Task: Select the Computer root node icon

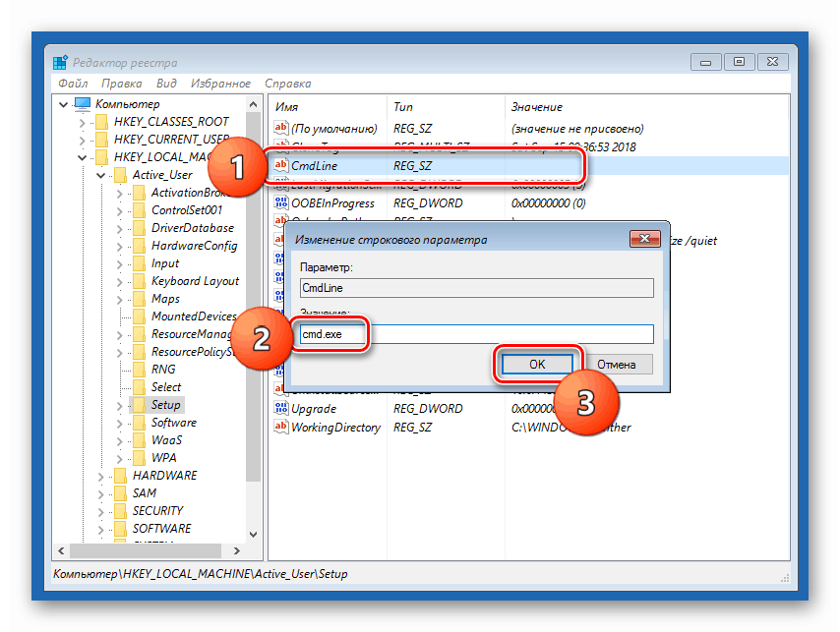Action: (83, 104)
